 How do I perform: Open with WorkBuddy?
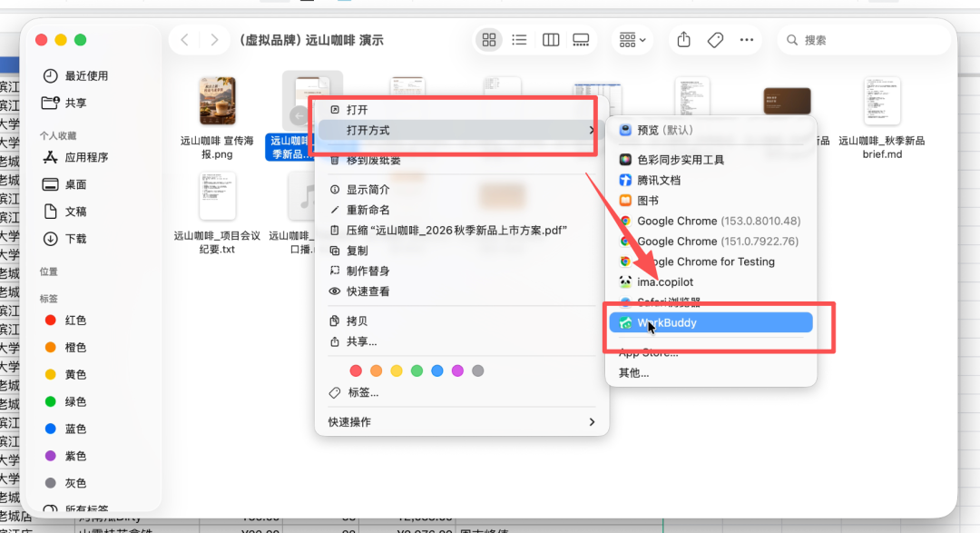click(710, 323)
